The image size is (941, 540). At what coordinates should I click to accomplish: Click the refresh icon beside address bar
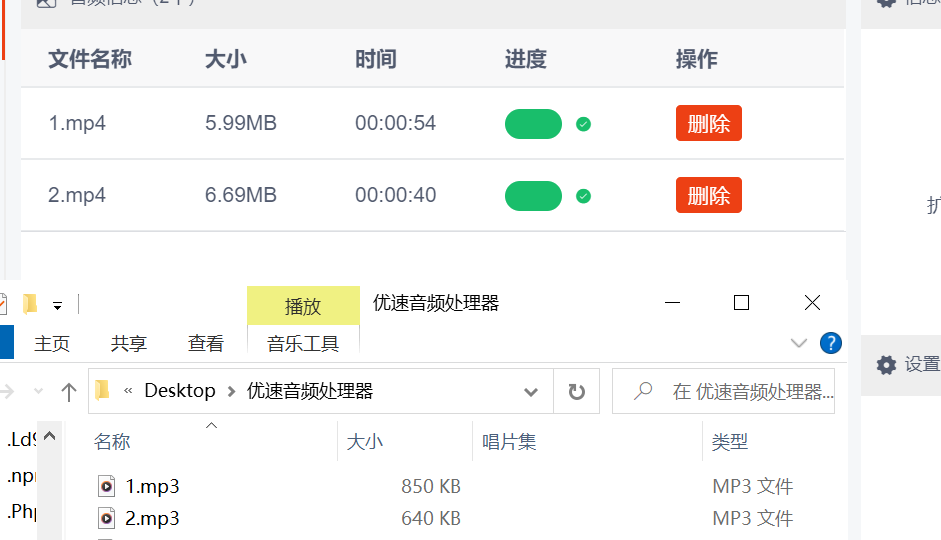[576, 392]
